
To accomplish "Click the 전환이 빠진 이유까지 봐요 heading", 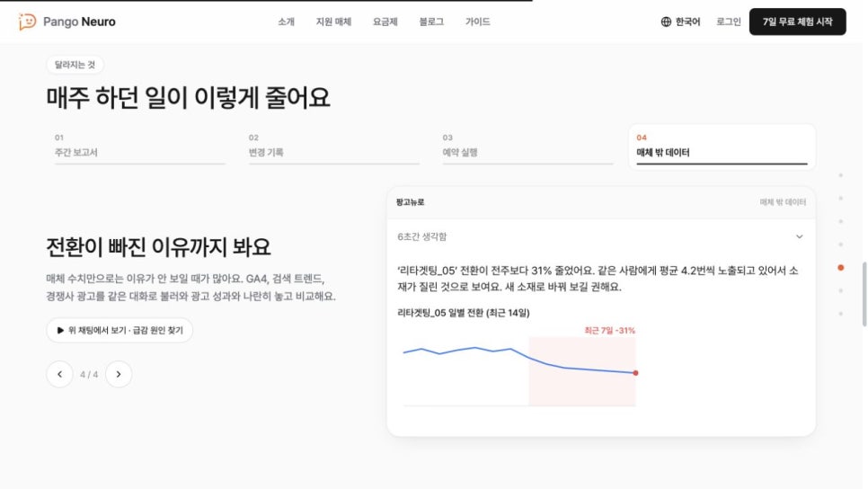I will click(x=158, y=247).
